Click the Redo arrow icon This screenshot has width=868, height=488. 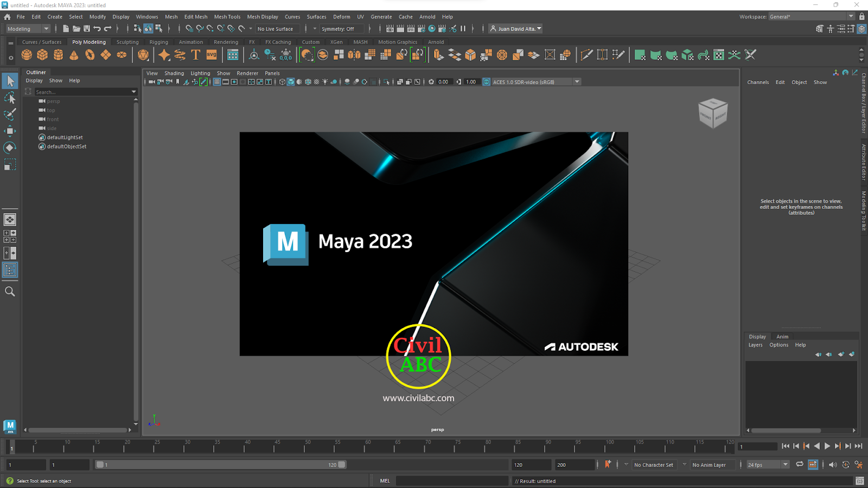coord(108,29)
